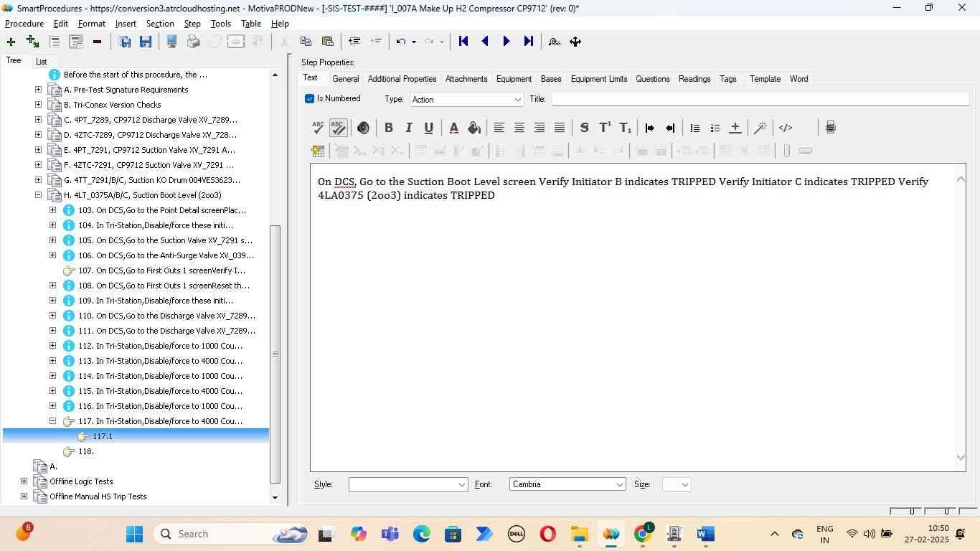
Task: Switch to the Word tab
Action: 799,79
